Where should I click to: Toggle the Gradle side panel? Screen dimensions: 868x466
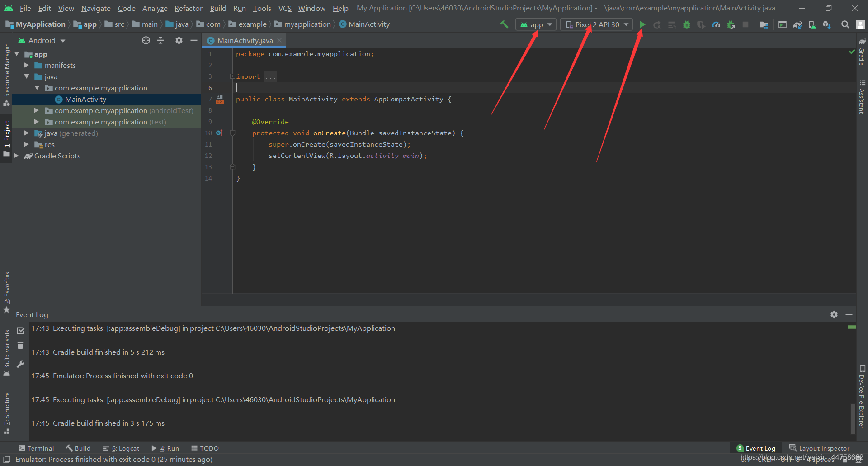pyautogui.click(x=862, y=52)
